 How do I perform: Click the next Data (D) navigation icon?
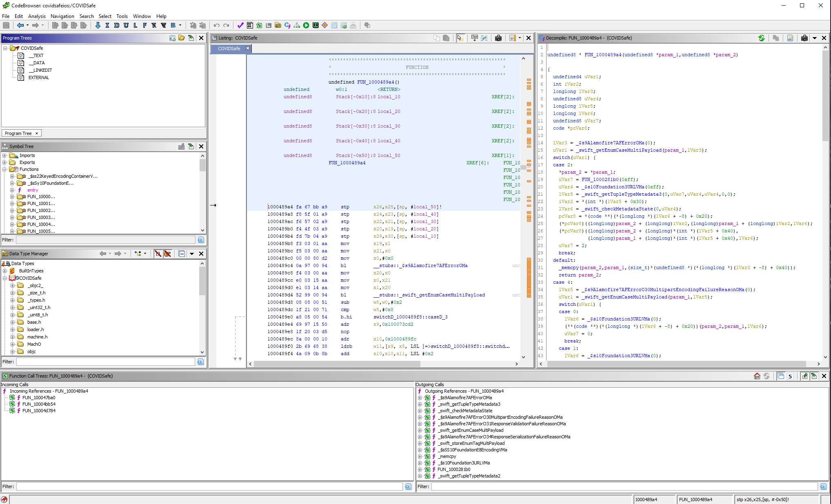pos(117,25)
